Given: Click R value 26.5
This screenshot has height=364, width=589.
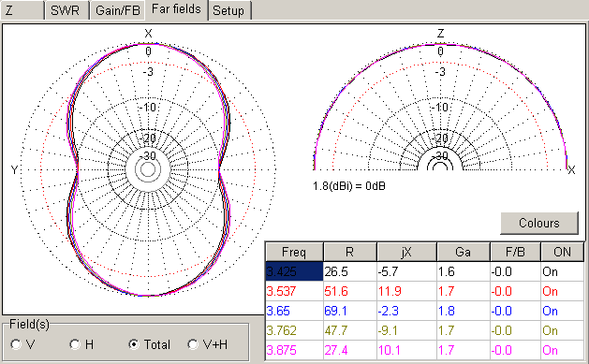Looking at the screenshot, I should 349,271.
